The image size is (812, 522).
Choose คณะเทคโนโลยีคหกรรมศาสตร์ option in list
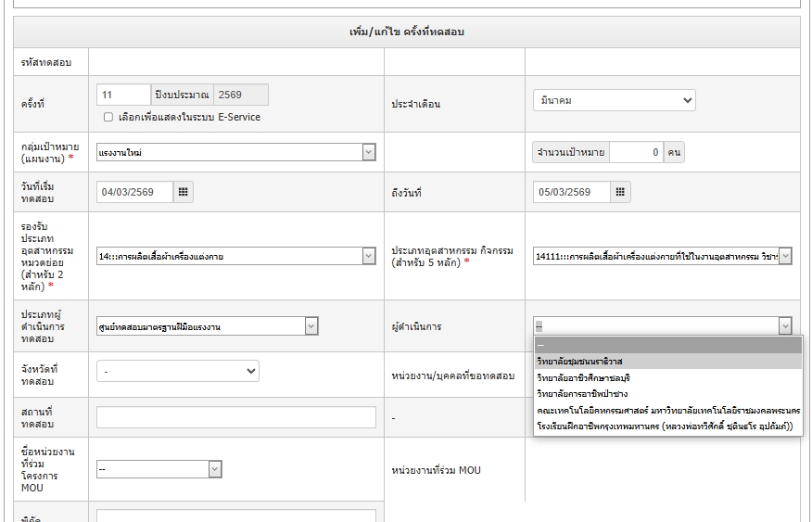[x=667, y=410]
